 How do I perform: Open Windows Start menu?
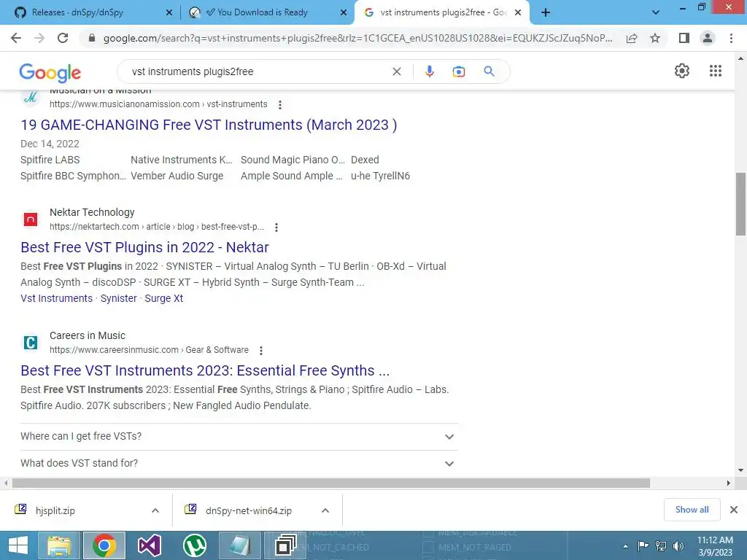pos(18,545)
